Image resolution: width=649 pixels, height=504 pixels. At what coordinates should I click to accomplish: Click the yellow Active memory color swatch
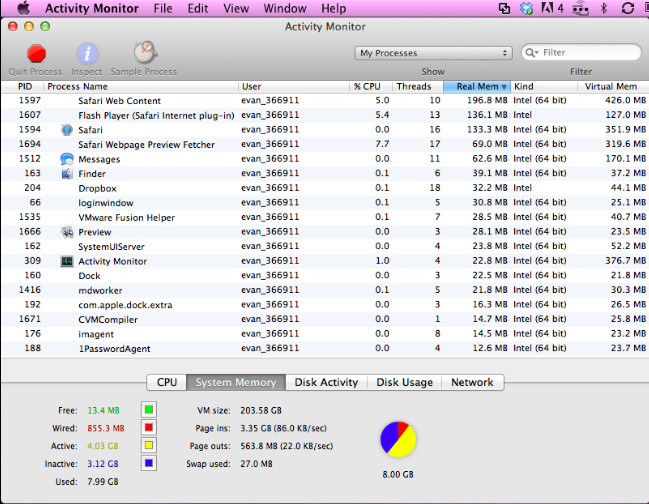pyautogui.click(x=149, y=446)
